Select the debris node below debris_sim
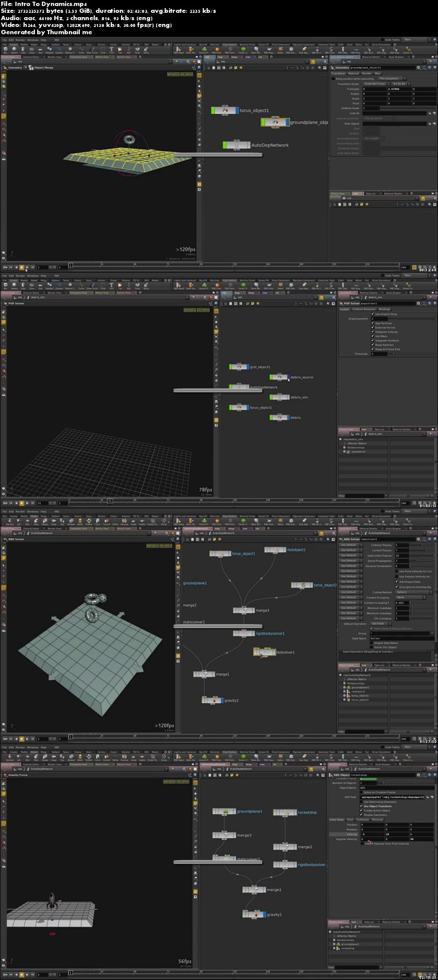Viewport: 438px width, 980px height. point(279,417)
